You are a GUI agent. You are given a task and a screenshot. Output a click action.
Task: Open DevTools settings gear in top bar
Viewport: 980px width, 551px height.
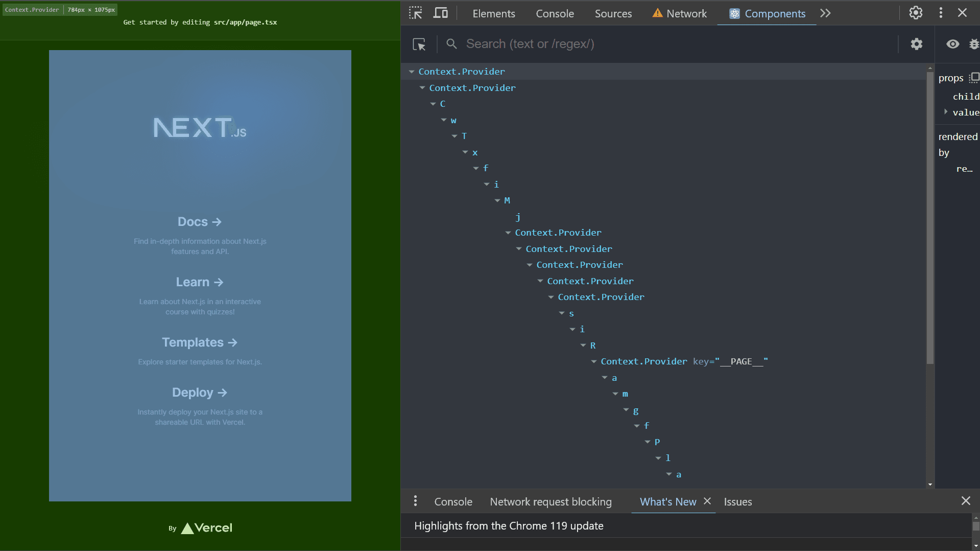coord(916,13)
